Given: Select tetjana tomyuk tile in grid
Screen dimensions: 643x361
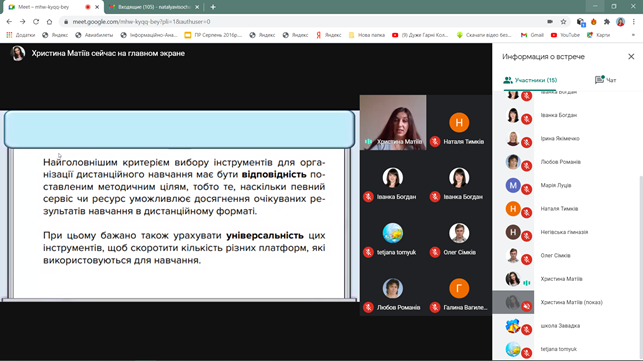Looking at the screenshot, I should point(393,233).
